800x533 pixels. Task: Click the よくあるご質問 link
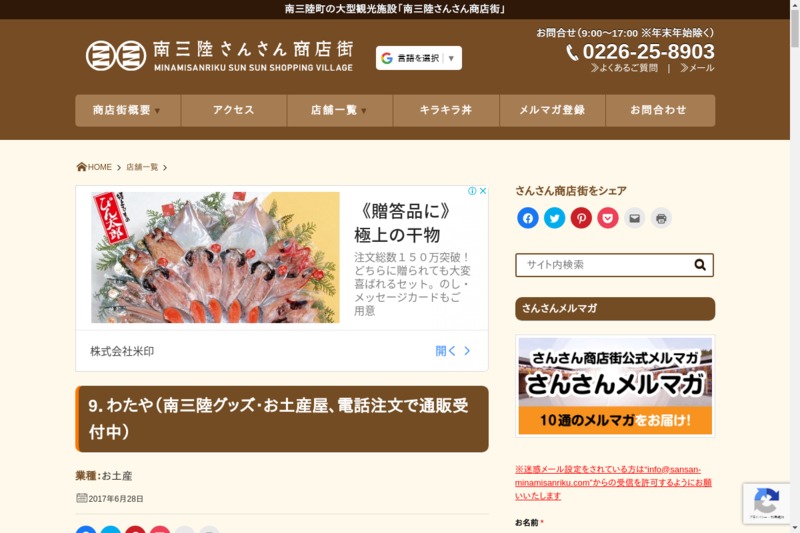[624, 68]
